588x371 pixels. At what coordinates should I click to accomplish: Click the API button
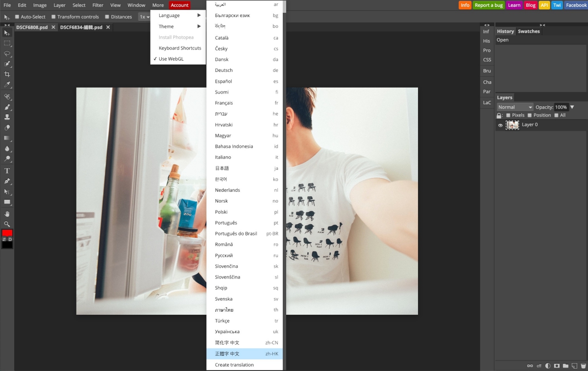pyautogui.click(x=544, y=5)
